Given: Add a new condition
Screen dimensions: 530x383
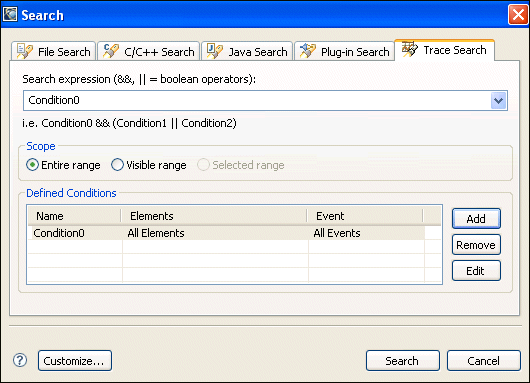Looking at the screenshot, I should pos(476,219).
